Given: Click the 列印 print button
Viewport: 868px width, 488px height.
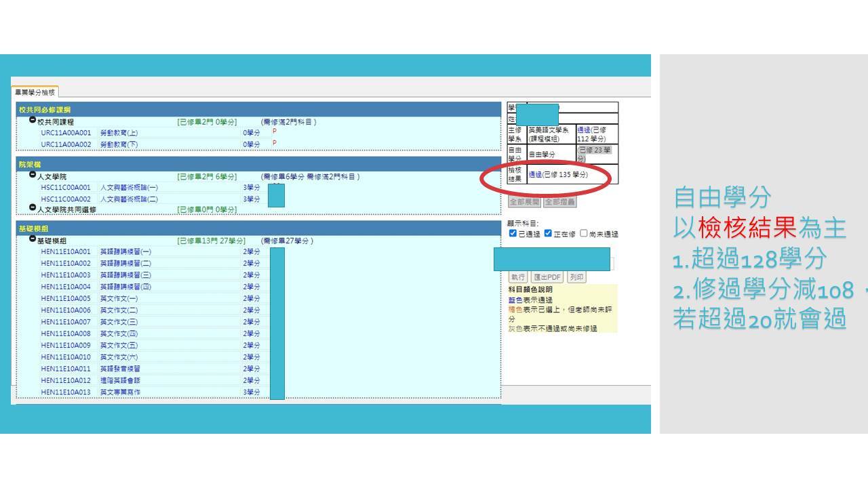Looking at the screenshot, I should [x=576, y=277].
